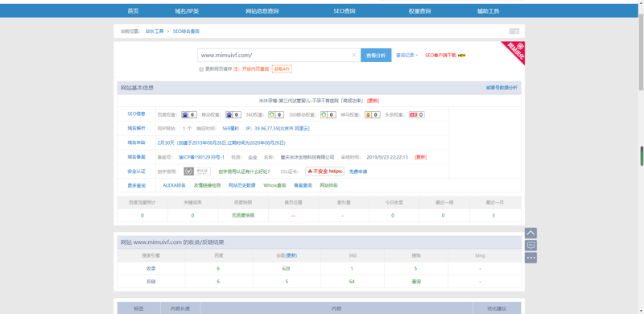The image size is (644, 314).
Task: Click the blue 查看分析 button
Action: [x=376, y=55]
